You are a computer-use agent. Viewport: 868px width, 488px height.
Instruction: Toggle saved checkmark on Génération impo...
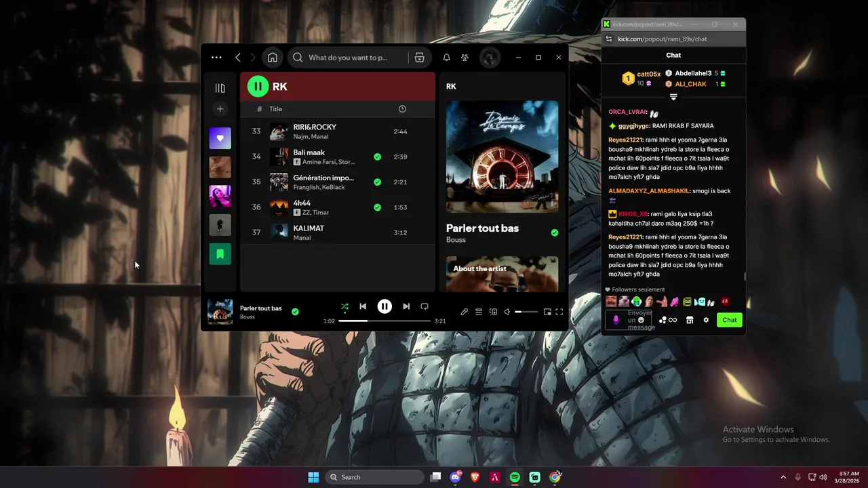click(x=377, y=182)
